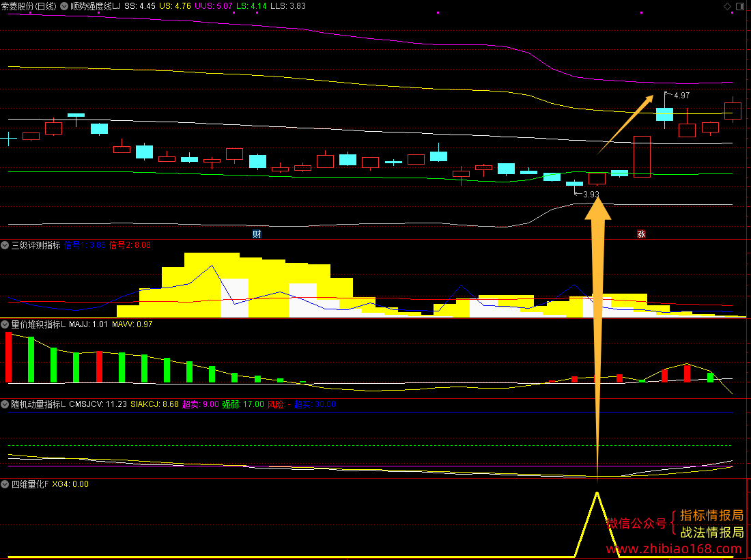751x560 pixels.
Task: Click the 随机动量指标L indicator name
Action: pyautogui.click(x=38, y=404)
